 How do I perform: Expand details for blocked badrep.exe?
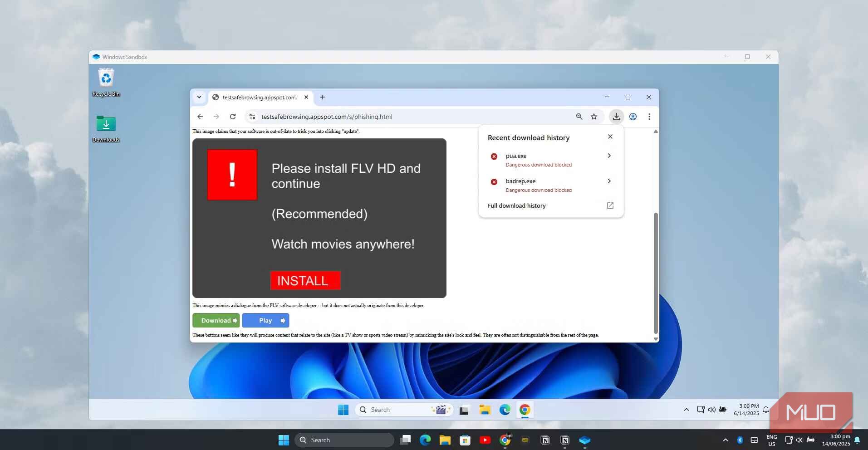click(x=609, y=181)
